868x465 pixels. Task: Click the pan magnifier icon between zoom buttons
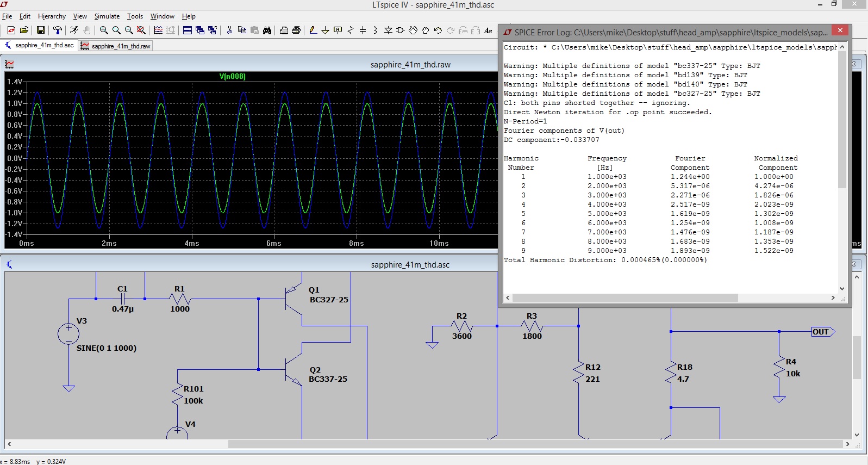click(x=116, y=30)
